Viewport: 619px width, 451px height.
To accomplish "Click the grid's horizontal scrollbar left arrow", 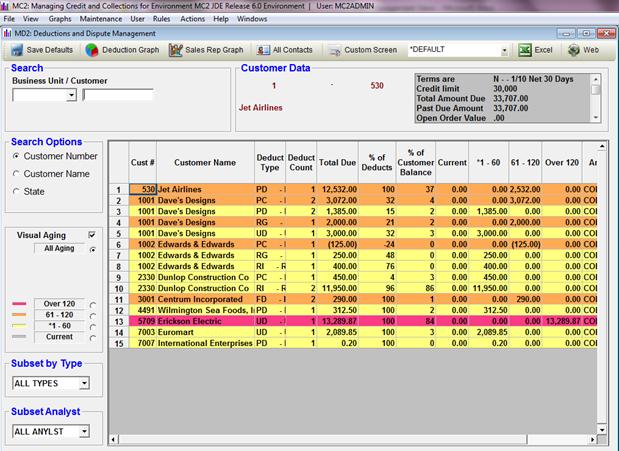I will 113,439.
